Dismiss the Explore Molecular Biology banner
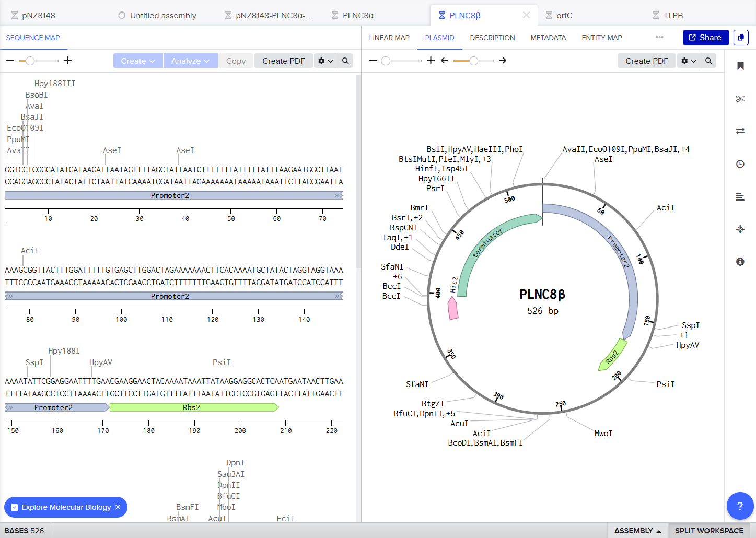Image resolution: width=756 pixels, height=538 pixels. (x=118, y=507)
